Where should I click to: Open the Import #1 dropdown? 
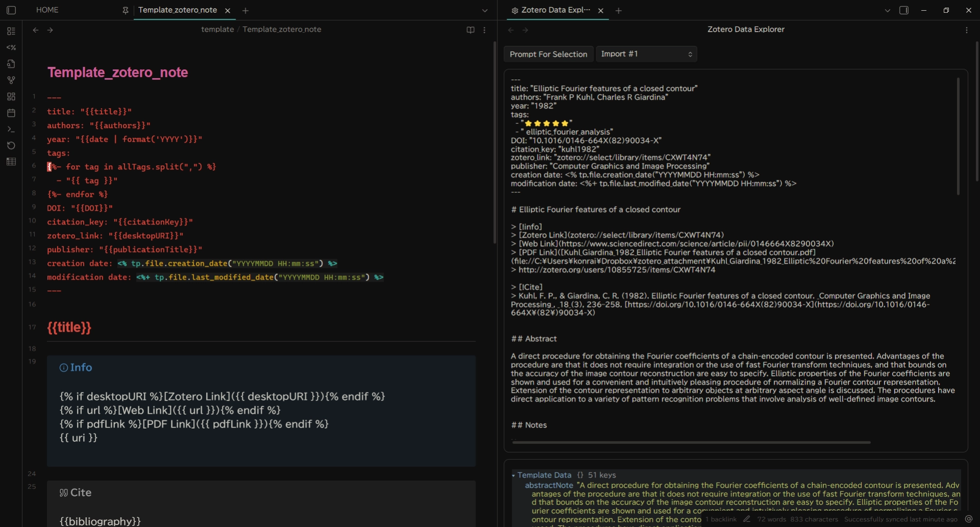pos(646,54)
